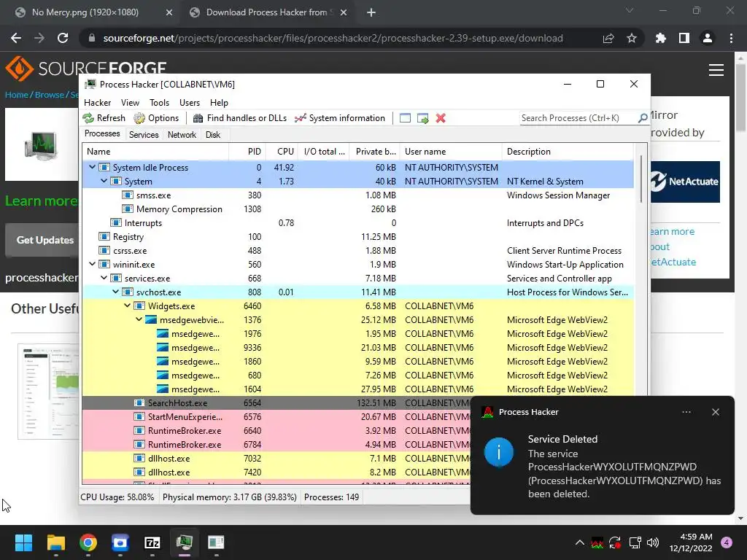
Task: Open a new browser tab
Action: [x=371, y=12]
